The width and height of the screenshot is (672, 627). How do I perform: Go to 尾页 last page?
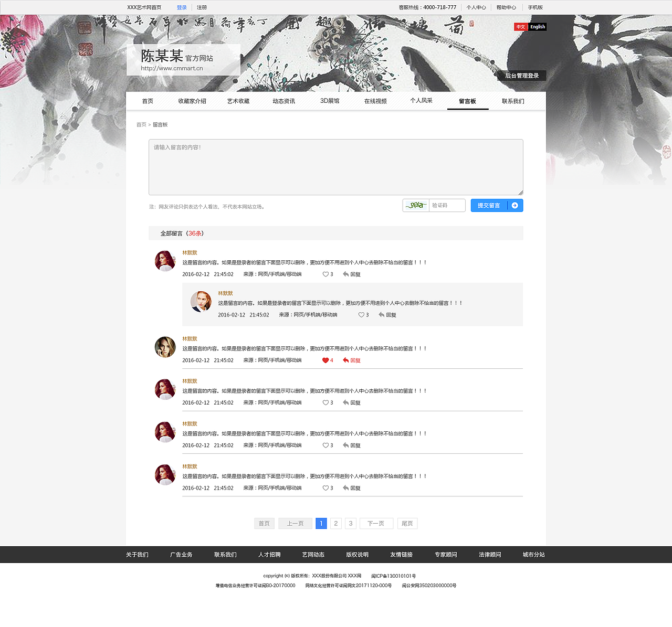click(407, 524)
